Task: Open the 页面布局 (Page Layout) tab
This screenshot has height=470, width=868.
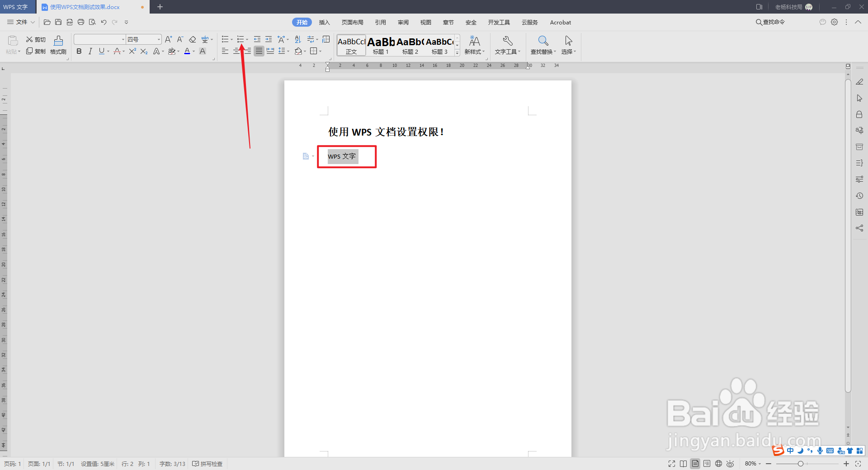Action: pyautogui.click(x=352, y=22)
